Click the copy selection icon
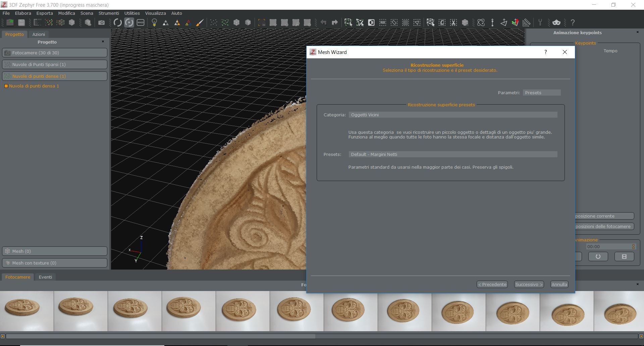This screenshot has width=644, height=346. [442, 22]
